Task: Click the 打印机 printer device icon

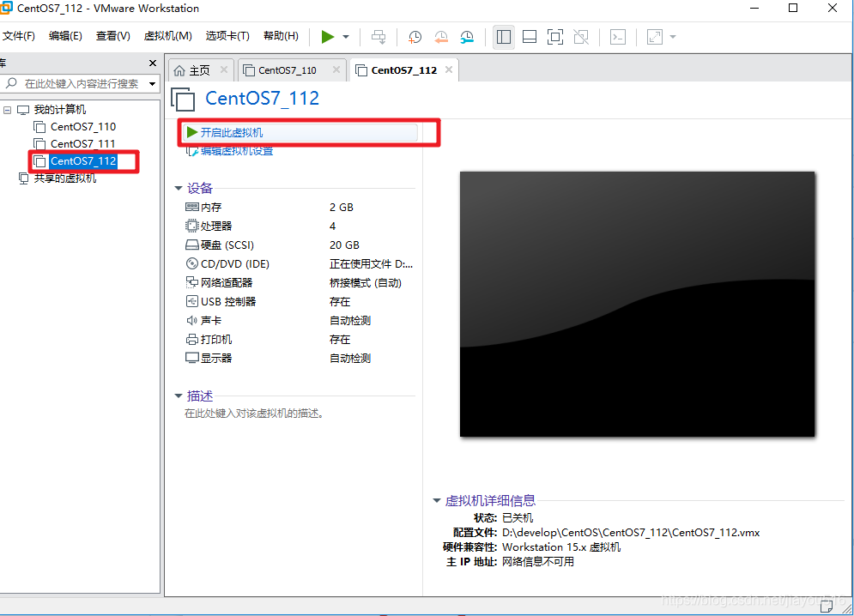Action: point(191,340)
